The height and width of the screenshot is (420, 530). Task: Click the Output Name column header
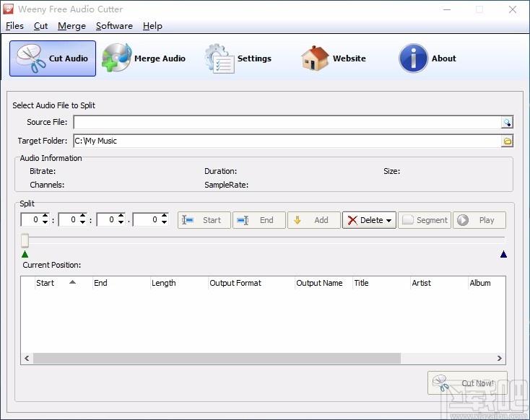(x=323, y=283)
